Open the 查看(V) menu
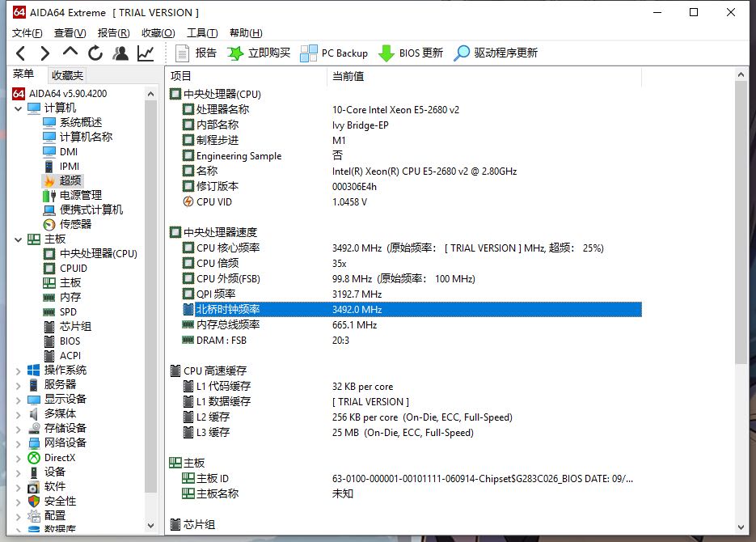This screenshot has width=756, height=542. point(70,33)
